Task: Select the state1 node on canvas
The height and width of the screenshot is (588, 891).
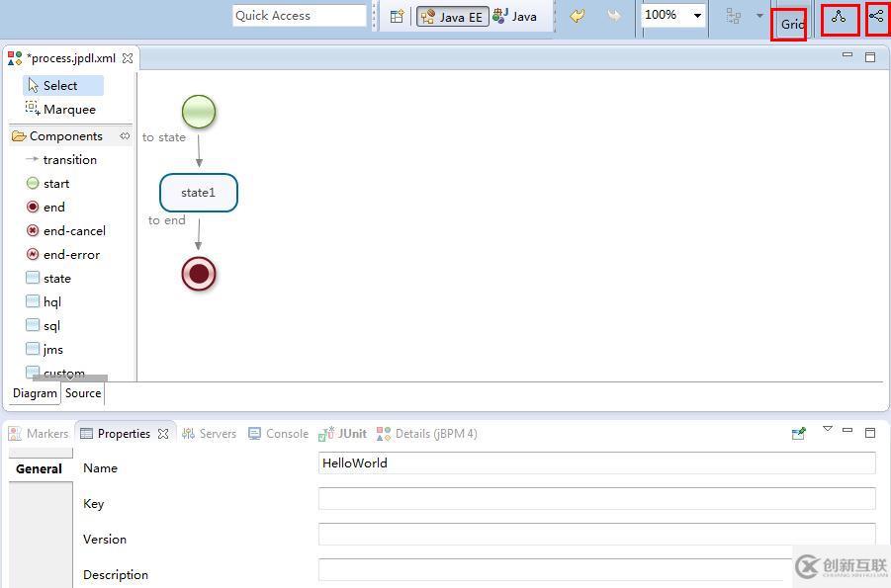Action: pyautogui.click(x=199, y=193)
